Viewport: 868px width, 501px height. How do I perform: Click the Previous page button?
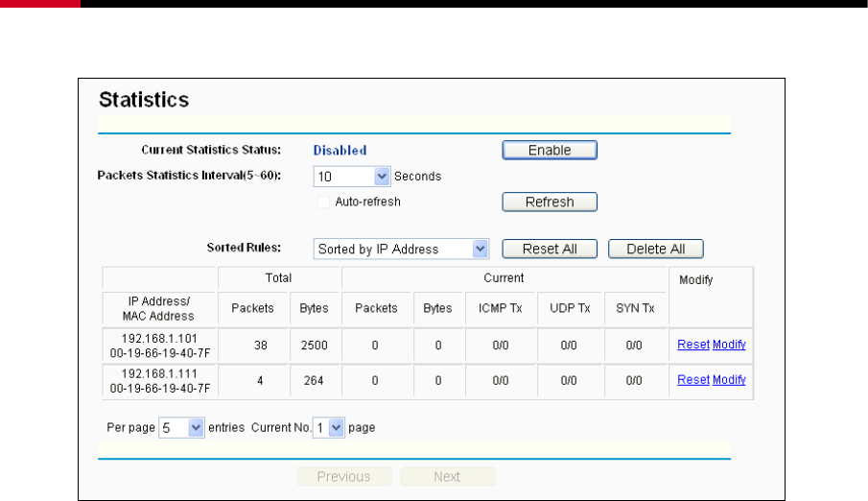pyautogui.click(x=343, y=477)
